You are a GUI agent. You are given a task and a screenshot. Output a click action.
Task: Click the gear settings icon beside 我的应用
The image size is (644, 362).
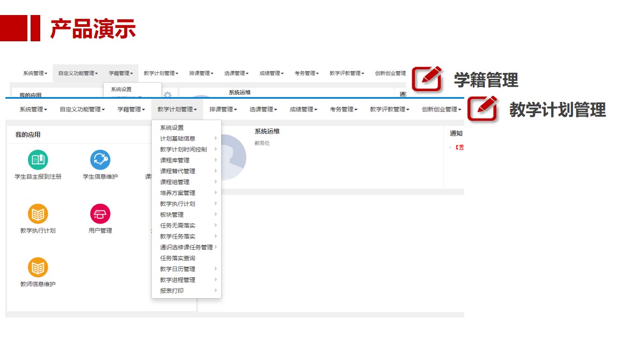coord(167,95)
